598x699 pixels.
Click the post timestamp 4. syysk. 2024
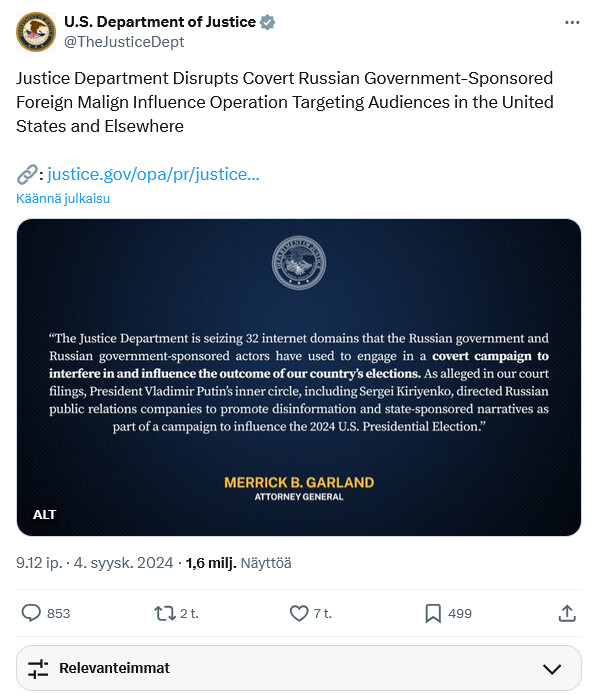(x=123, y=563)
